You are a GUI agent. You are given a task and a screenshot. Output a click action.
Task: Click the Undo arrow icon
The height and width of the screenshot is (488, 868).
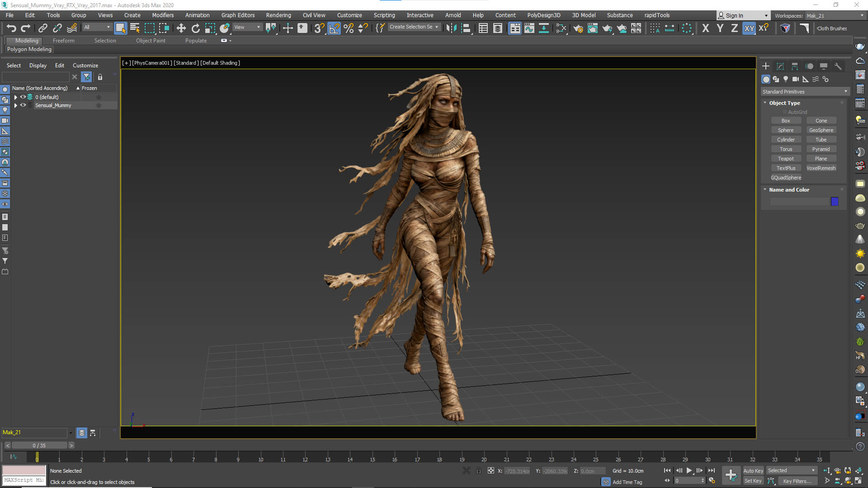point(11,28)
